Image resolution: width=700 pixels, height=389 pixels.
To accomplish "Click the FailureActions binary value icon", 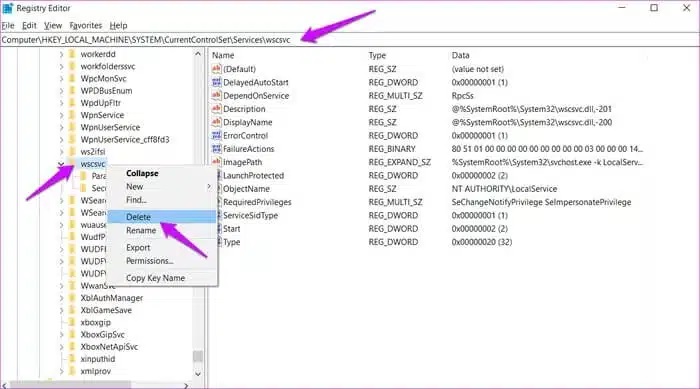I will [217, 149].
